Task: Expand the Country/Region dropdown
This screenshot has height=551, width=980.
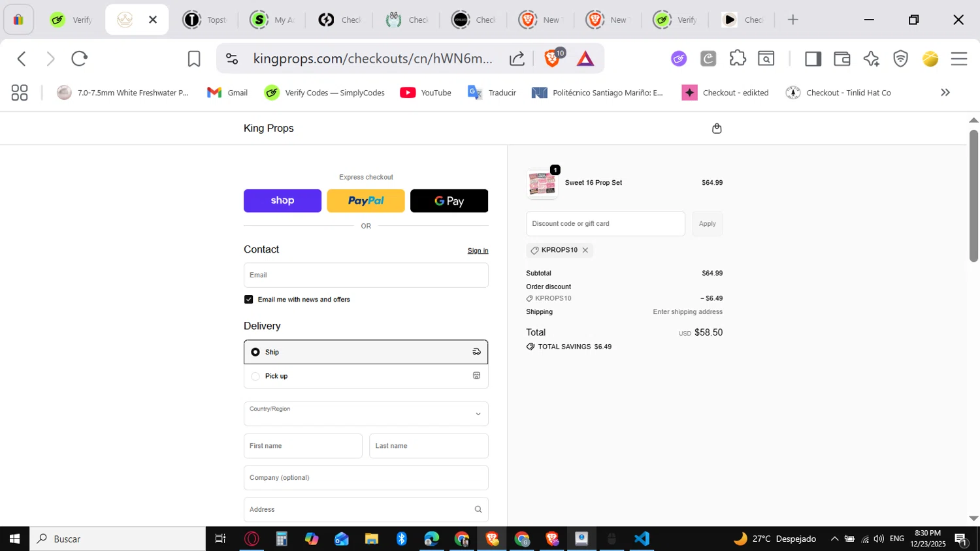Action: coord(366,414)
